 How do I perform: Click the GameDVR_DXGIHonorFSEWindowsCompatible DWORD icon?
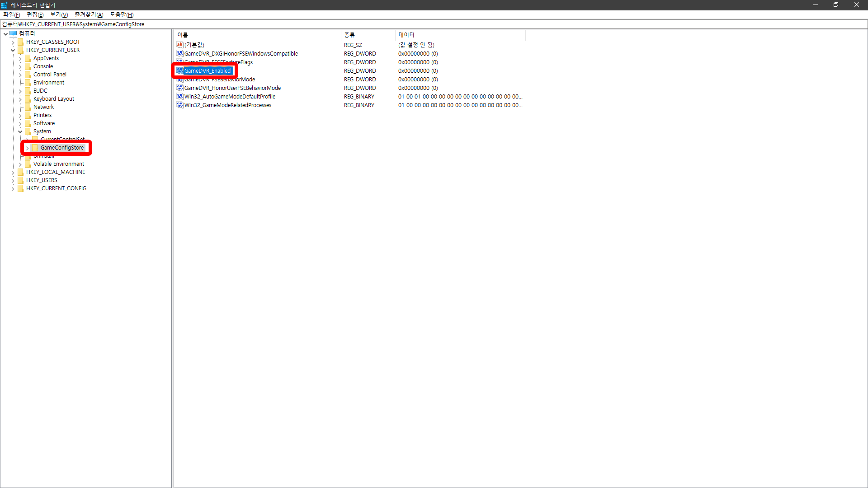pos(179,53)
